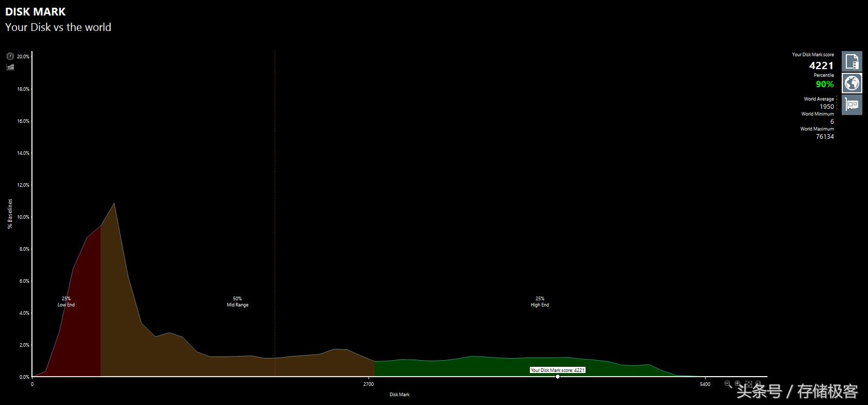Click the 20.0% y-axis label
Viewport: 868px width, 405px height.
point(23,57)
